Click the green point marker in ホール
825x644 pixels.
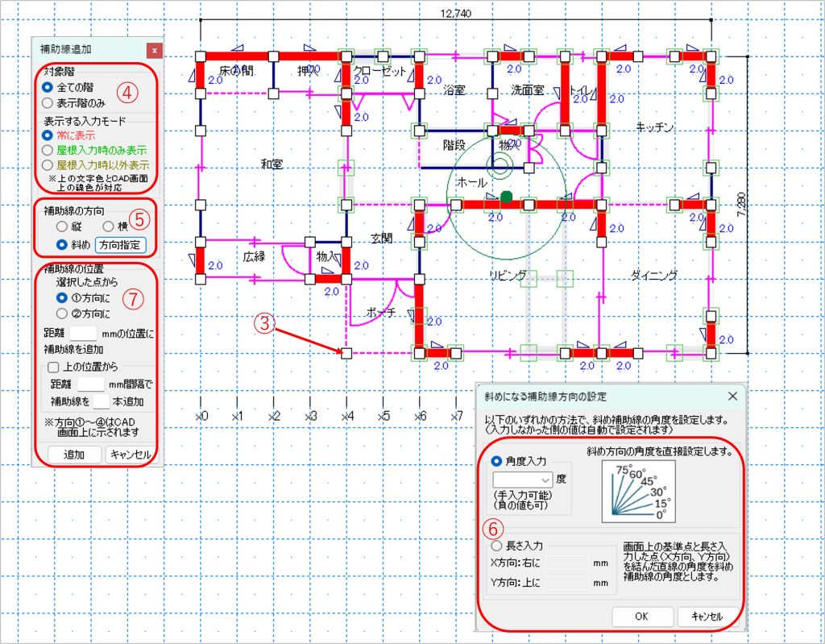[x=506, y=196]
